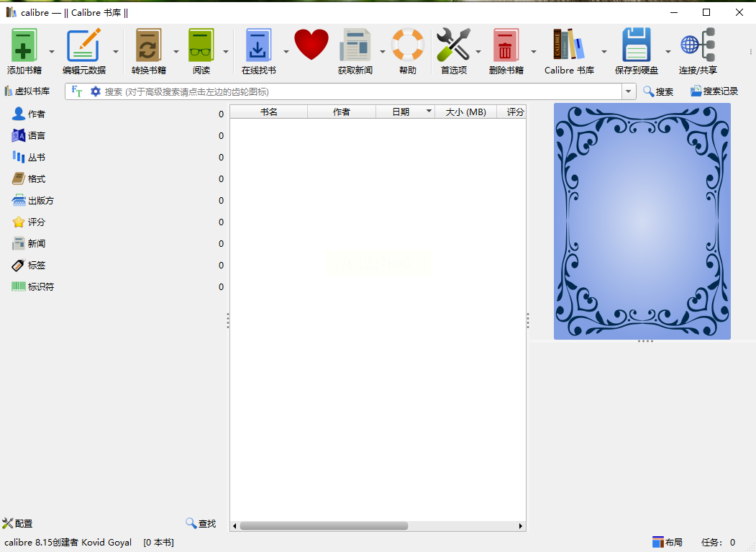Click the 添加书籍 (Add books) icon
Image resolution: width=756 pixels, height=552 pixels.
click(24, 45)
